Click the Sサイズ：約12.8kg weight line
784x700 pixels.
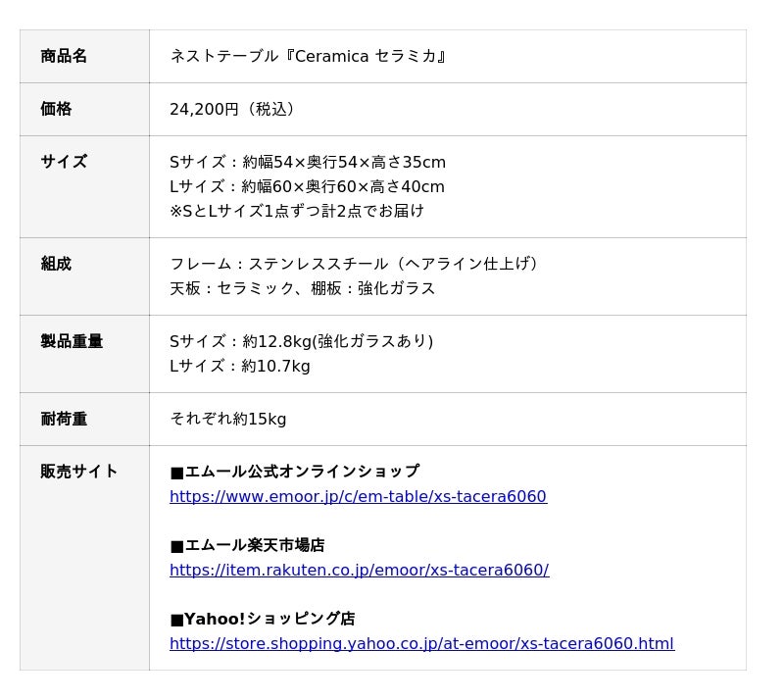coord(302,342)
